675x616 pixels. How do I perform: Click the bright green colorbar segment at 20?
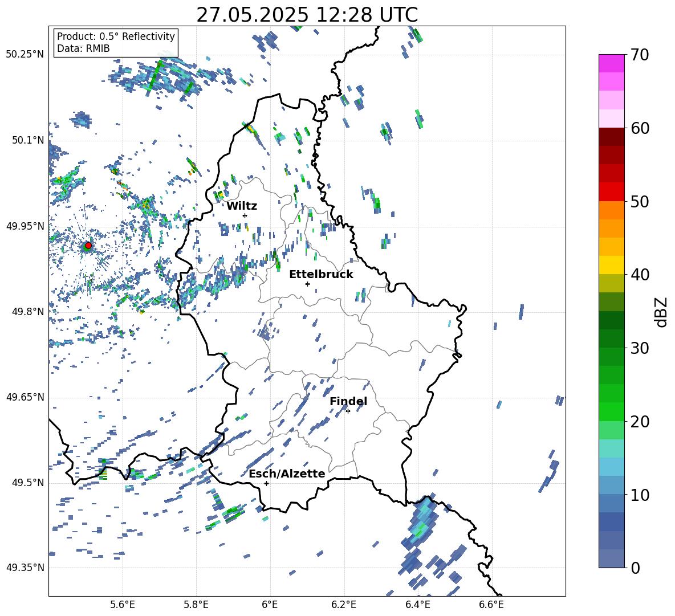(611, 411)
